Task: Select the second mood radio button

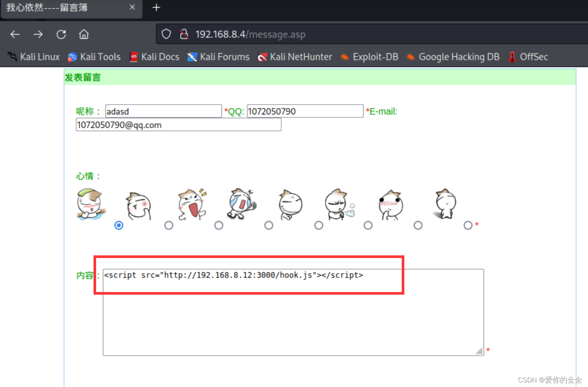Action: tap(169, 225)
